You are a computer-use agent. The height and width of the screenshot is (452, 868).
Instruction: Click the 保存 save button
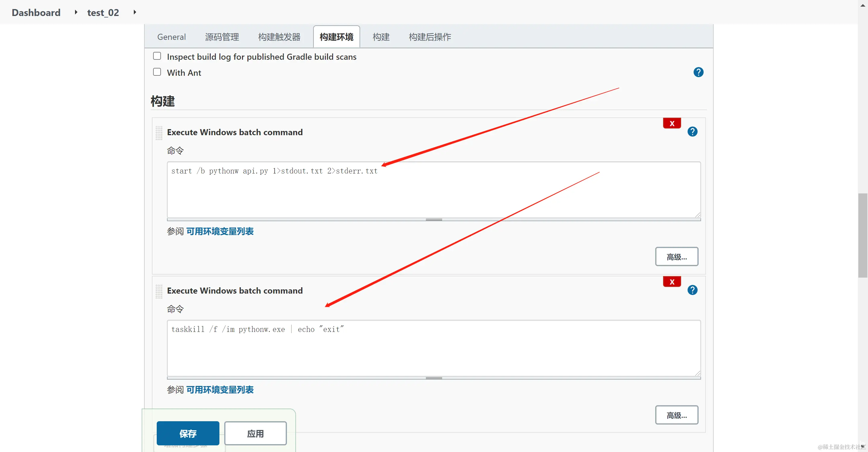click(188, 433)
